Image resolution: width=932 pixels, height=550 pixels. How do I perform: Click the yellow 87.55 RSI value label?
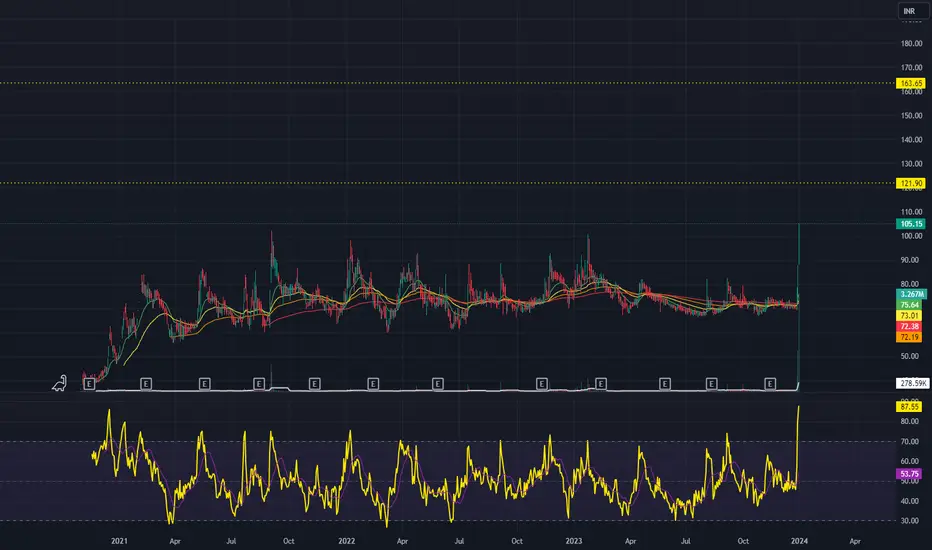(x=909, y=407)
